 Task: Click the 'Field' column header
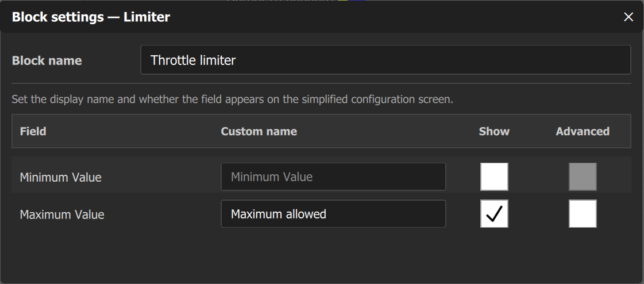(33, 132)
